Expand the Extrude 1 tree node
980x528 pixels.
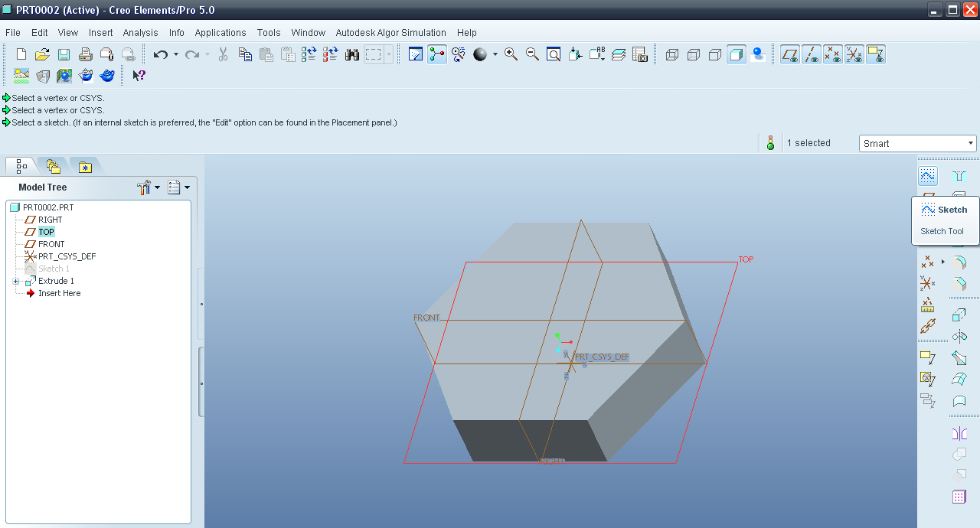coord(15,281)
